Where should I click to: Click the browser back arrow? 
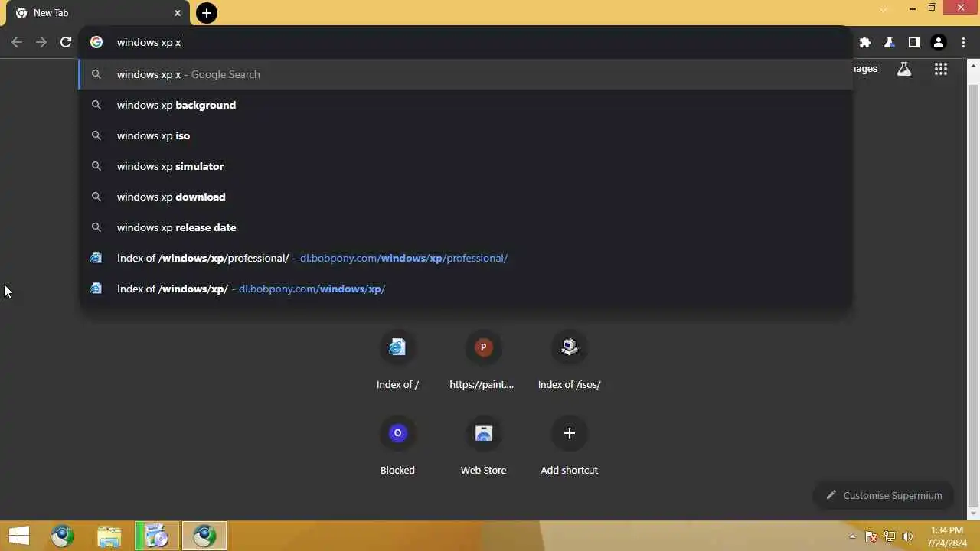point(17,42)
